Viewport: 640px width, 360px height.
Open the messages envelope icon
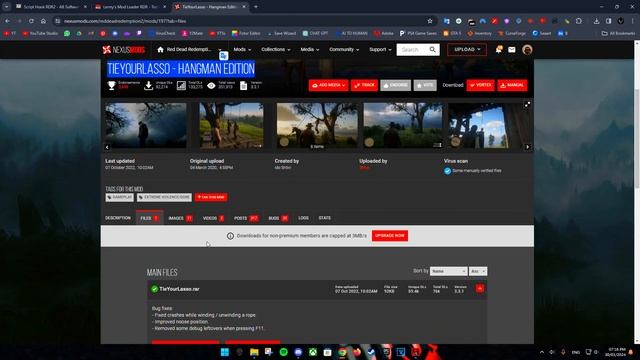click(x=512, y=49)
